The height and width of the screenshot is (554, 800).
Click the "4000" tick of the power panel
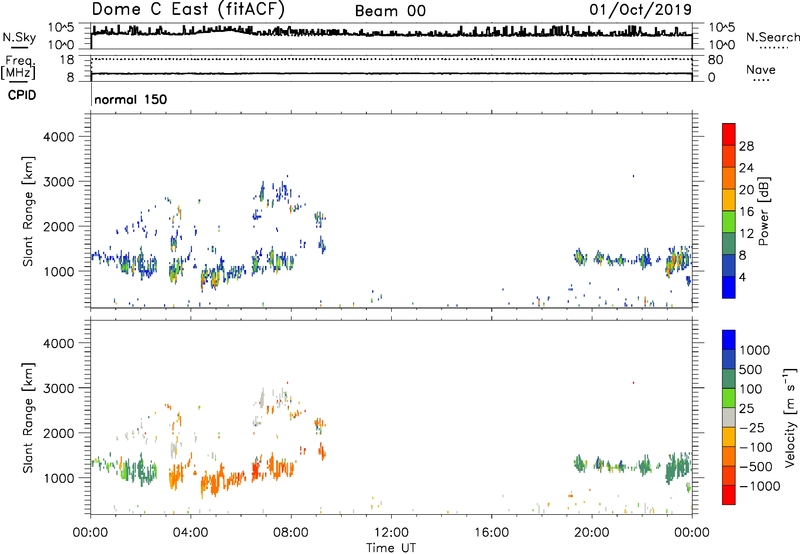tap(59, 137)
